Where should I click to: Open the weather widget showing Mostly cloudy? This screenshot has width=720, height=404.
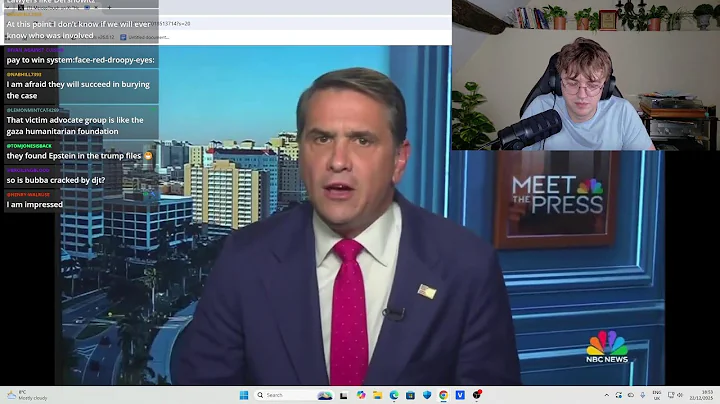point(28,395)
